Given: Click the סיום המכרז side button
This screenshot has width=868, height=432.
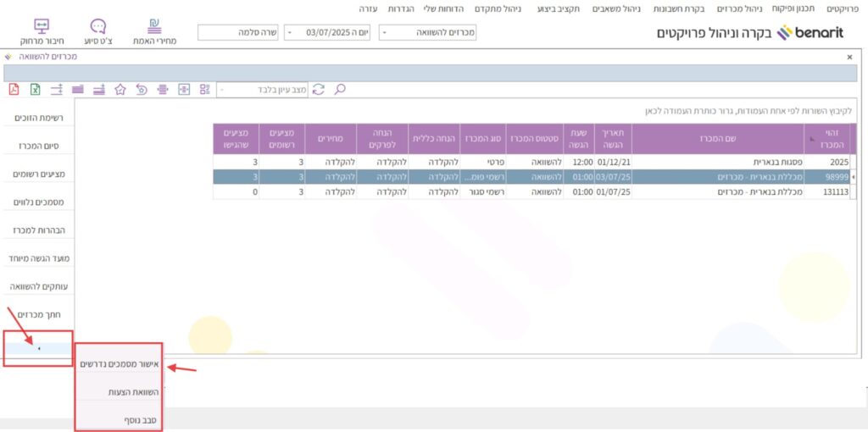Looking at the screenshot, I should click(36, 146).
